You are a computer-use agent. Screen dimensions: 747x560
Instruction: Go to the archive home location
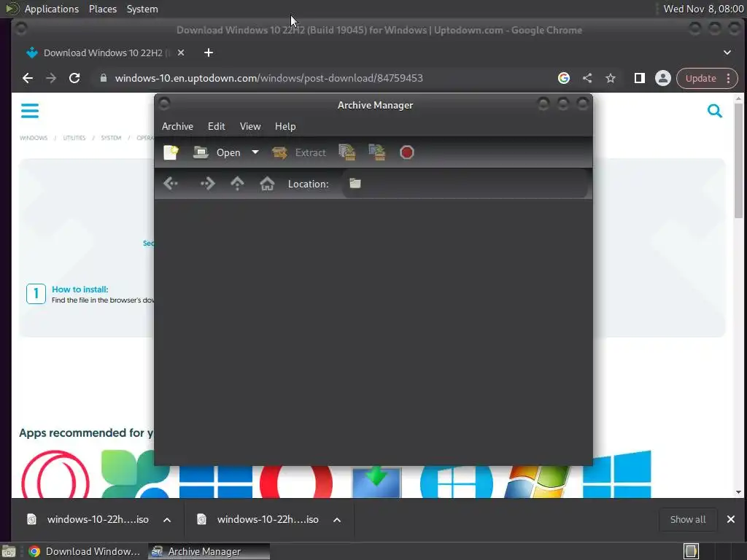267,183
